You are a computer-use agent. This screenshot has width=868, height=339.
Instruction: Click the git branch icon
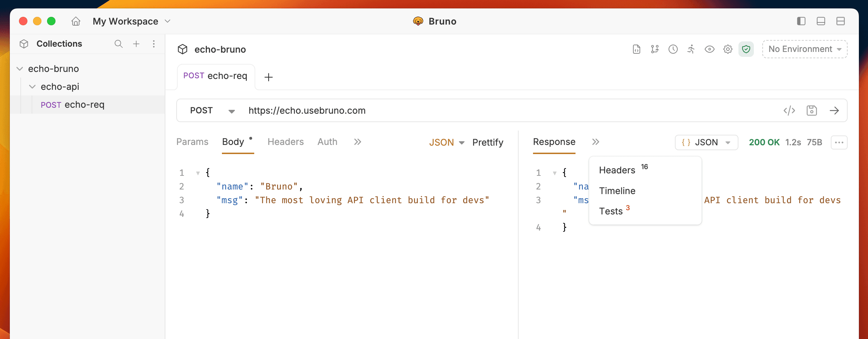click(655, 49)
